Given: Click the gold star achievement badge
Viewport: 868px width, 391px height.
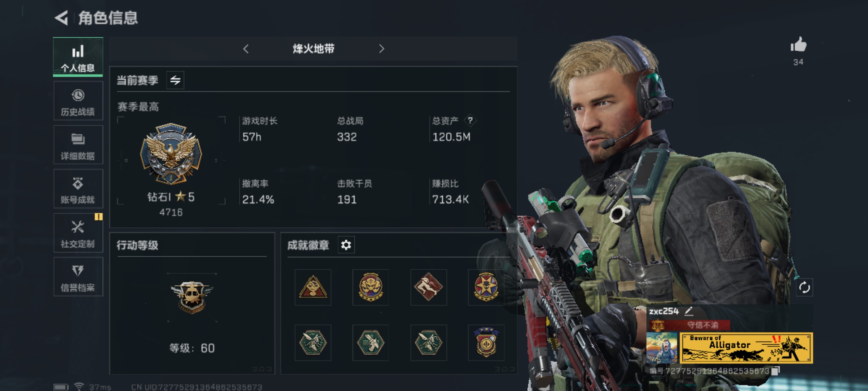Looking at the screenshot, I should (486, 287).
